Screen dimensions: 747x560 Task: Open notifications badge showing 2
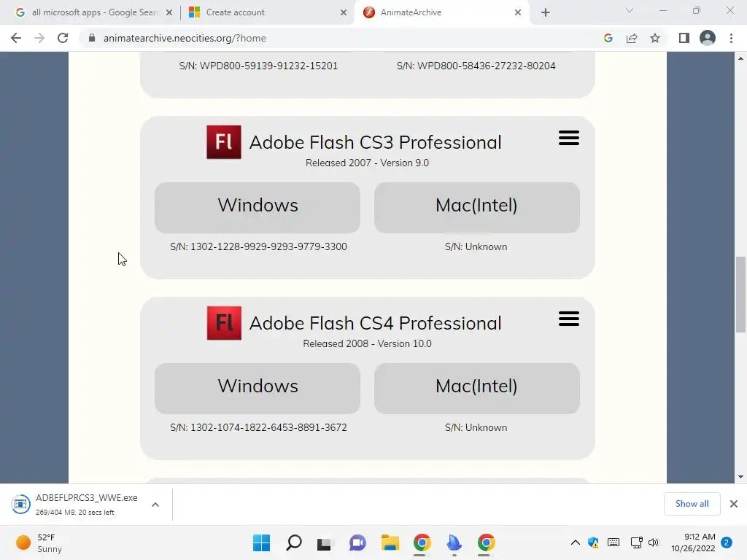click(727, 542)
